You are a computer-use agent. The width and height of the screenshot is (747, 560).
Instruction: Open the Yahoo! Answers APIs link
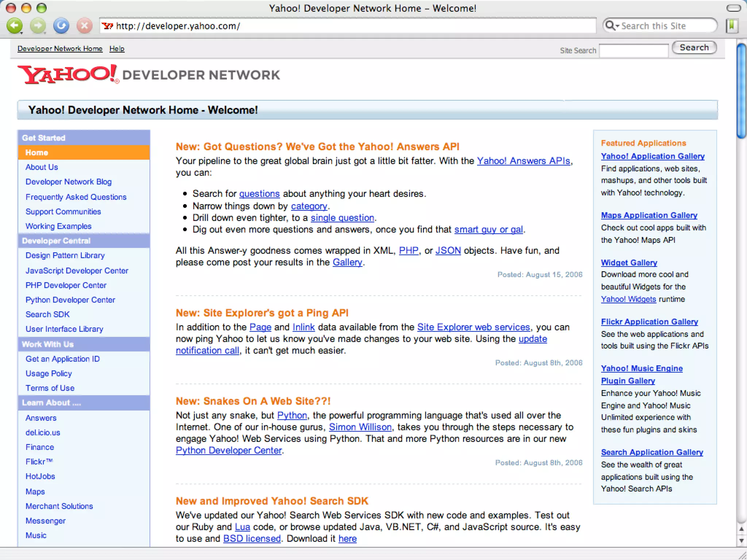(523, 161)
